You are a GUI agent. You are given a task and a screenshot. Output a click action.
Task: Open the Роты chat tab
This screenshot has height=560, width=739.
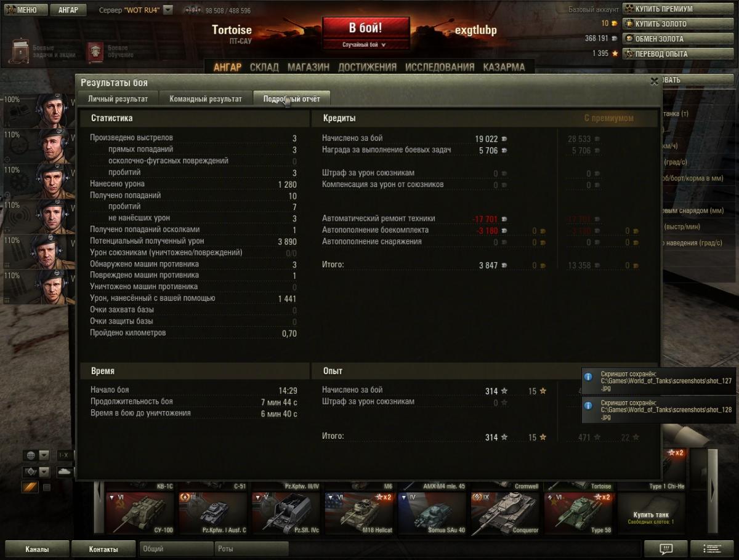pyautogui.click(x=251, y=549)
